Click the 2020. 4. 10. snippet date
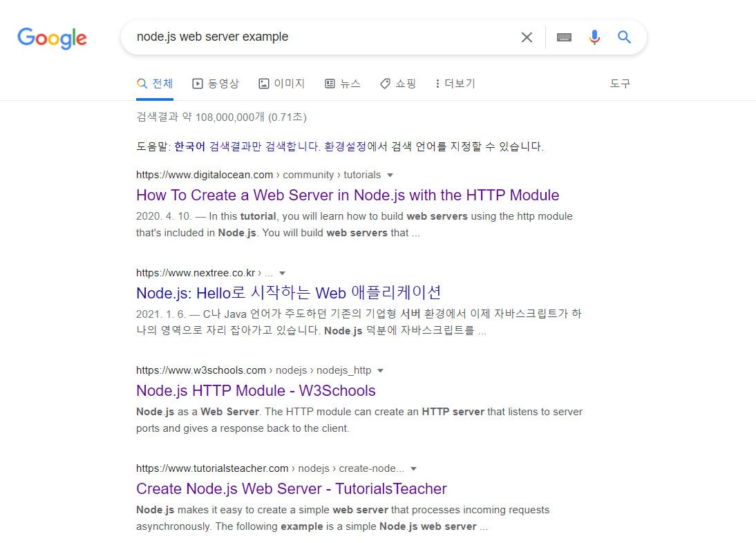756x543 pixels. [x=164, y=216]
